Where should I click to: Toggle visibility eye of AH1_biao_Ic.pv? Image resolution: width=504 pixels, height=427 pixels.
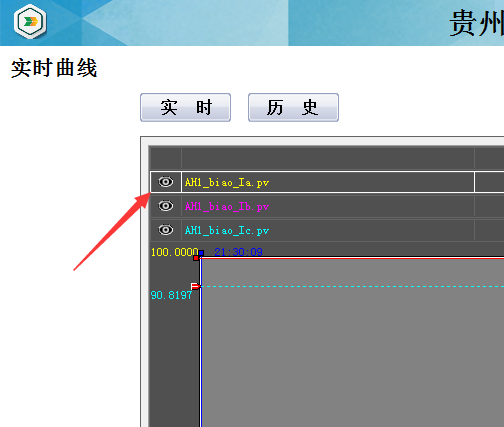[x=166, y=230]
